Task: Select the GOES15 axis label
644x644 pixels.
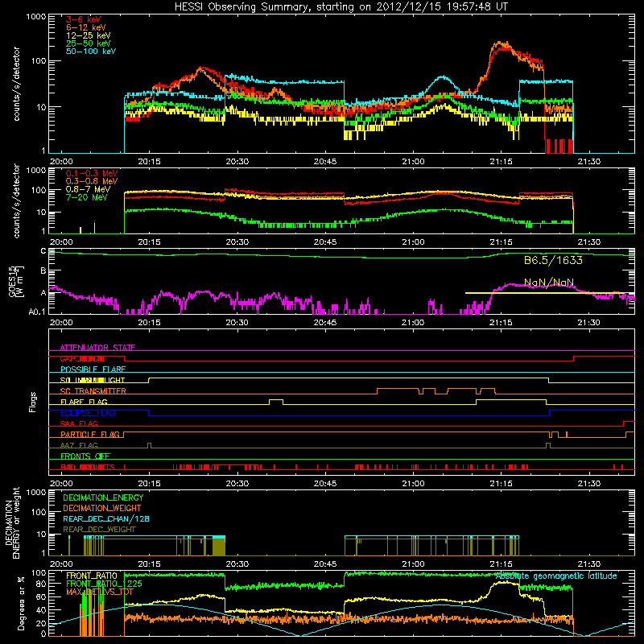Action: 16,281
